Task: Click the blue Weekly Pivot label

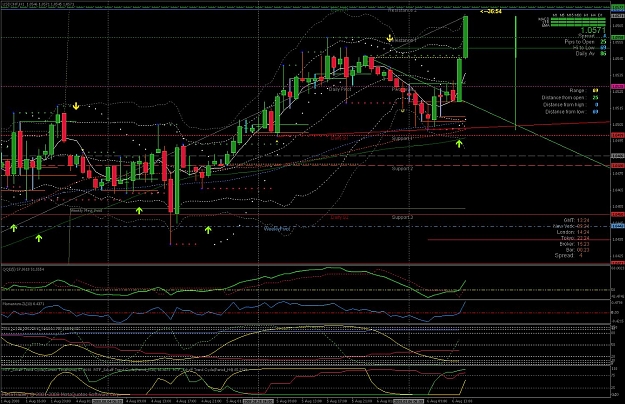Action: 277,229
